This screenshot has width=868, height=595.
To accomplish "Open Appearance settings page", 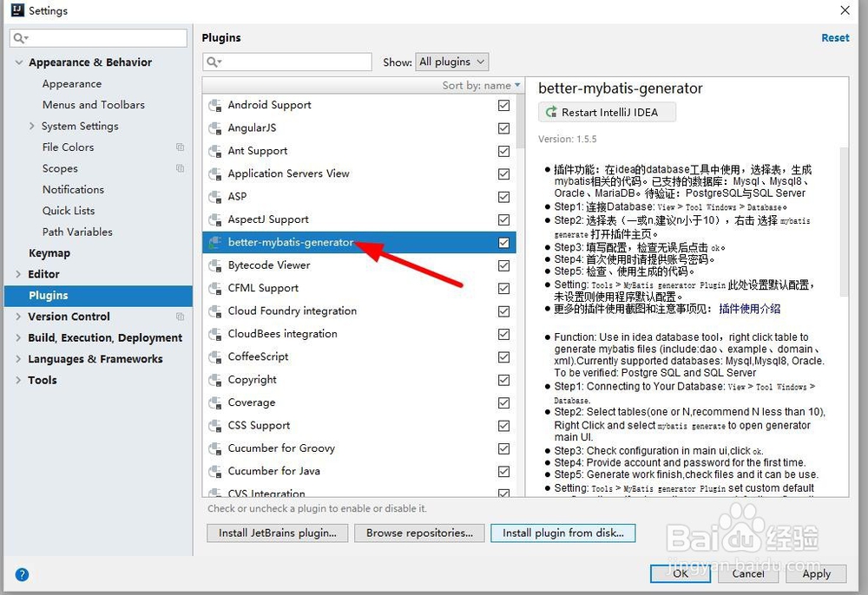I will (x=72, y=84).
